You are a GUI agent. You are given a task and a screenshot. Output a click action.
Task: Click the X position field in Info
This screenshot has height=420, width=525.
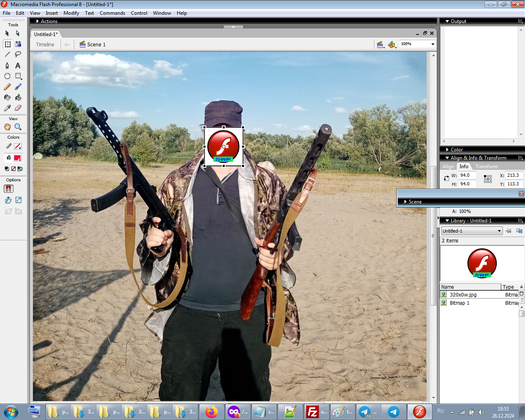[514, 176]
